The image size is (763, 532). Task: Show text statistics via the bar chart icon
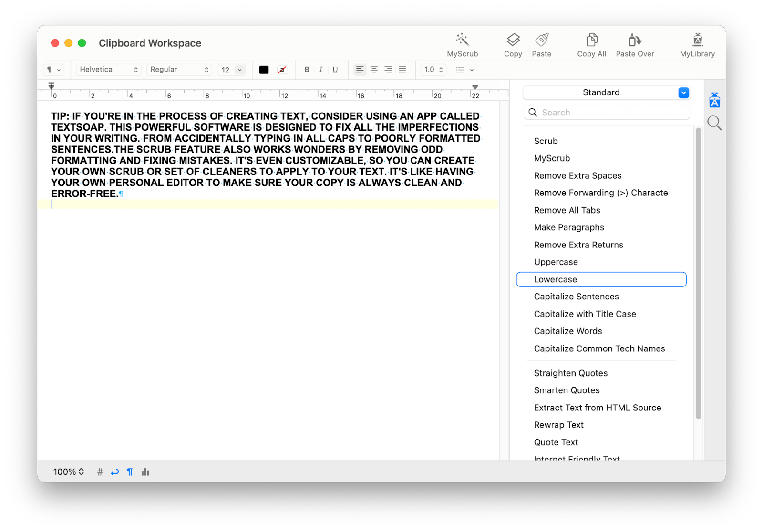[145, 471]
